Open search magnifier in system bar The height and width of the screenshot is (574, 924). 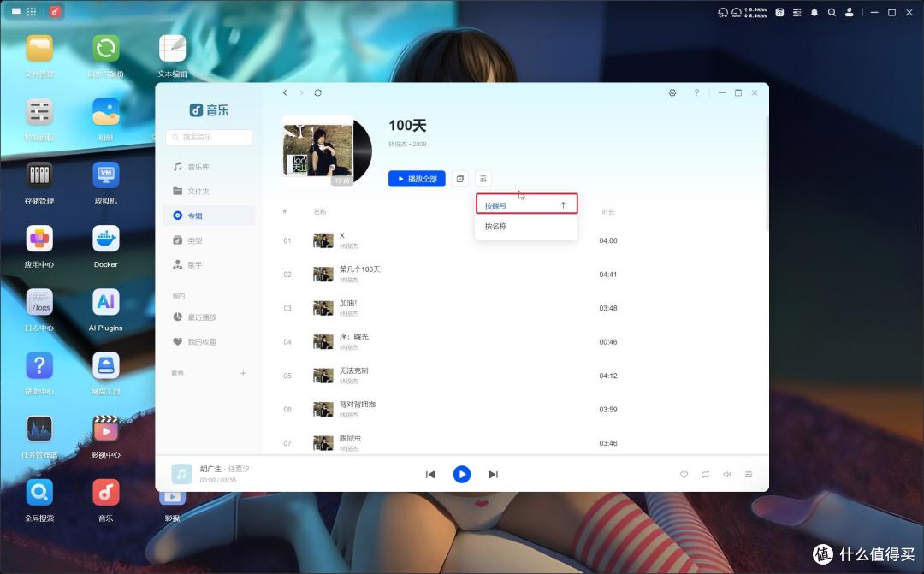[832, 12]
